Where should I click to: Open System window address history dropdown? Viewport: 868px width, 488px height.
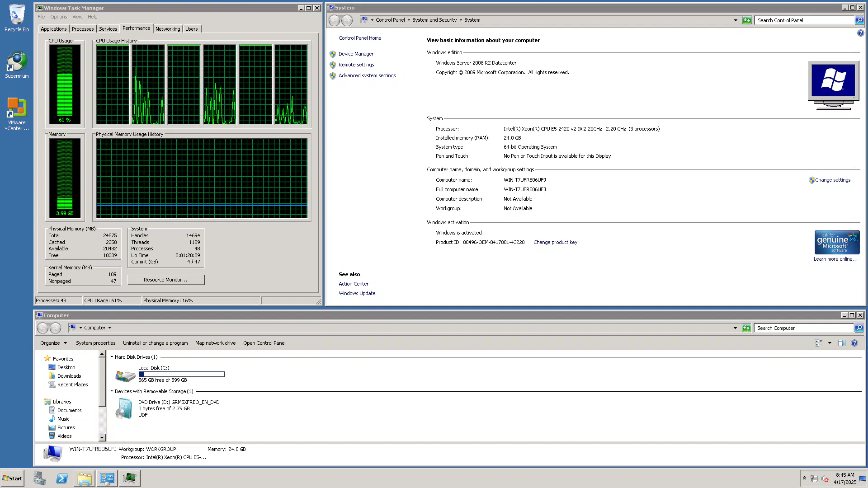(x=736, y=20)
